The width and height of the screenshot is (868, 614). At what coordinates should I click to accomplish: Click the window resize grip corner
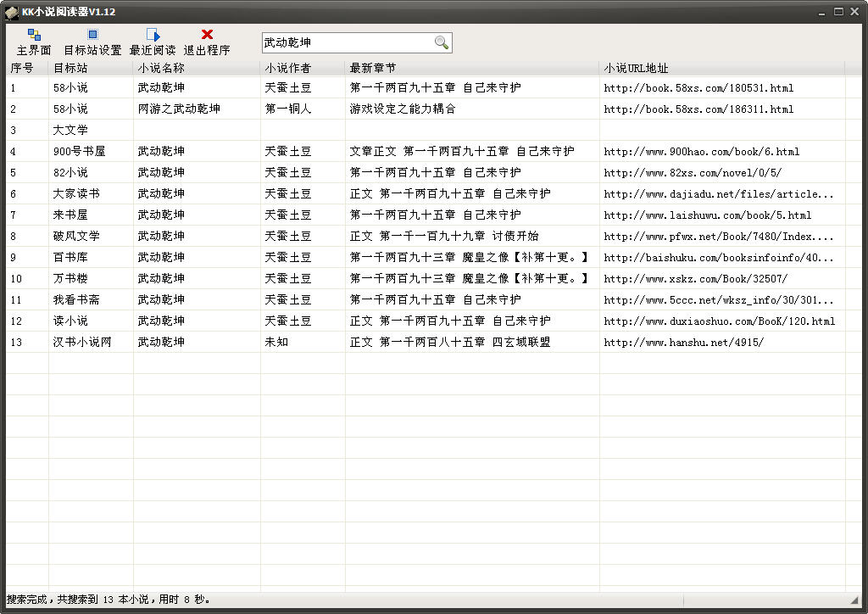854,600
